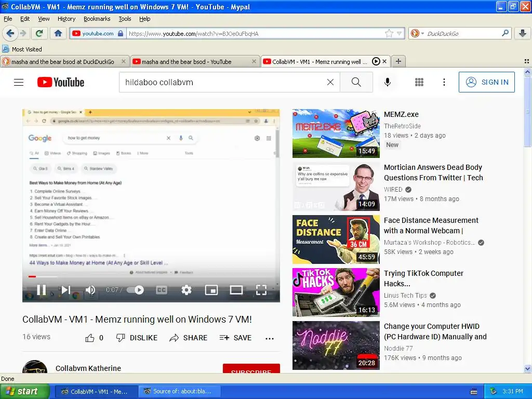Click the SHARE button
Screen dimensions: 532x399
pos(188,338)
